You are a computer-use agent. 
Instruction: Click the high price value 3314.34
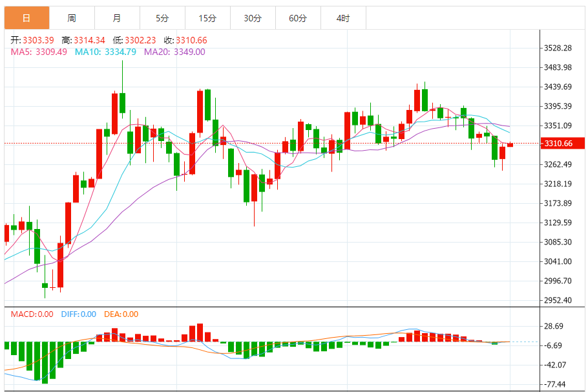coord(89,40)
